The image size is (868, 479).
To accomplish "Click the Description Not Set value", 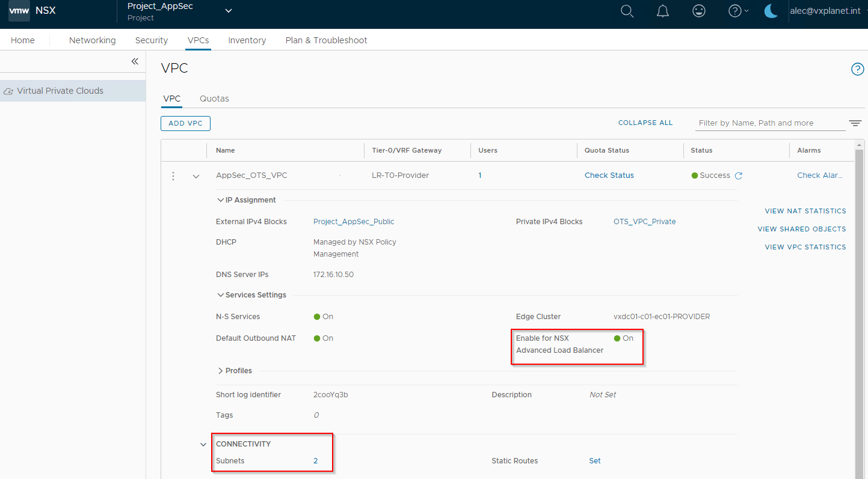I will pos(603,395).
